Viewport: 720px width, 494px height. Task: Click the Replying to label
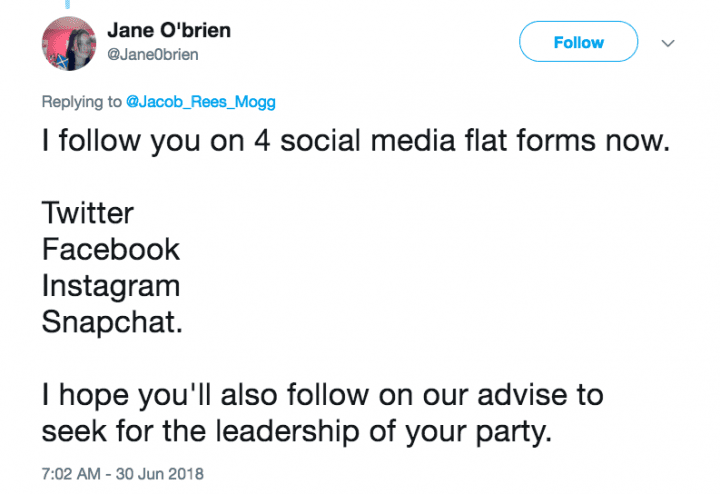[x=81, y=101]
